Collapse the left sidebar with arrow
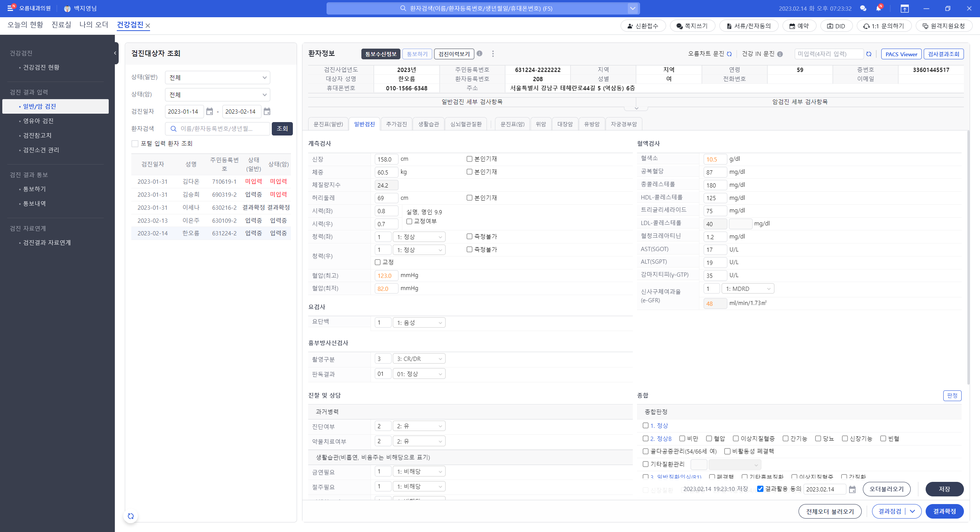Viewport: 980px width, 532px height. (x=115, y=53)
